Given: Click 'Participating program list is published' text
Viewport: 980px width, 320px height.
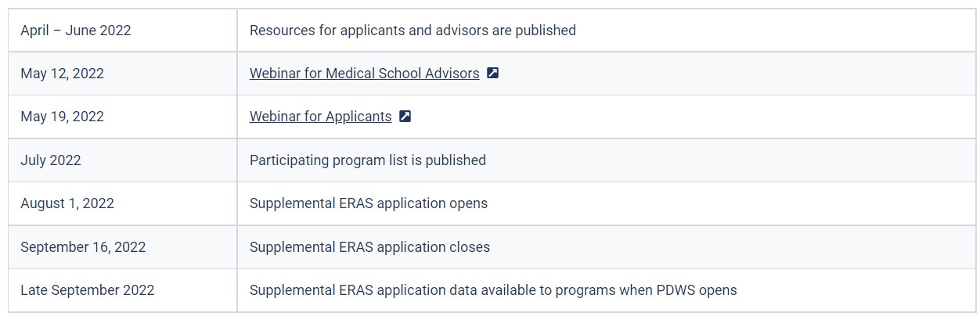Looking at the screenshot, I should tap(368, 160).
